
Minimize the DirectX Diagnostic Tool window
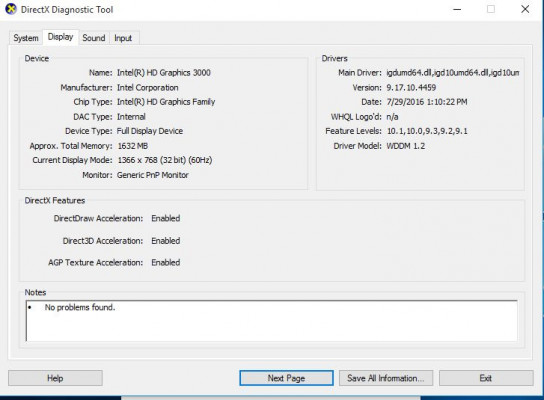click(x=457, y=9)
